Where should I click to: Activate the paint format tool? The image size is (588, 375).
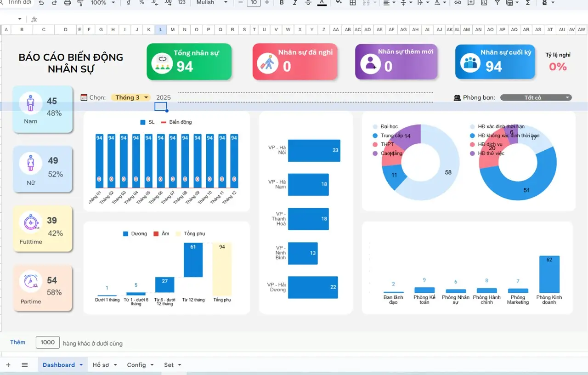click(80, 3)
